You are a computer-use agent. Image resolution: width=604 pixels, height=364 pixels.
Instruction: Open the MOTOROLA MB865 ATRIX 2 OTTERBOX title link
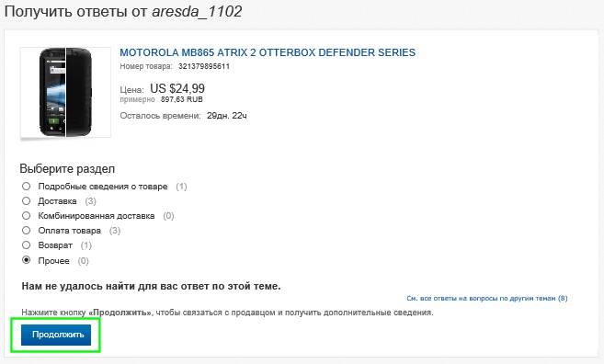coord(268,52)
